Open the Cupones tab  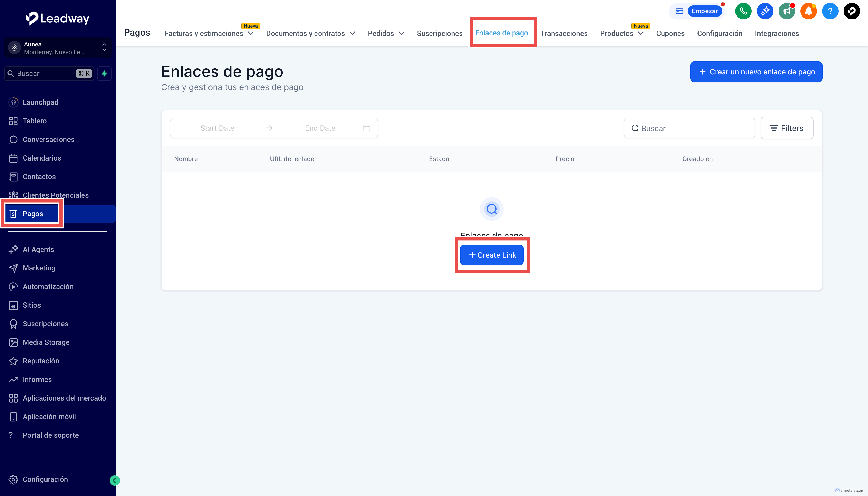(670, 33)
